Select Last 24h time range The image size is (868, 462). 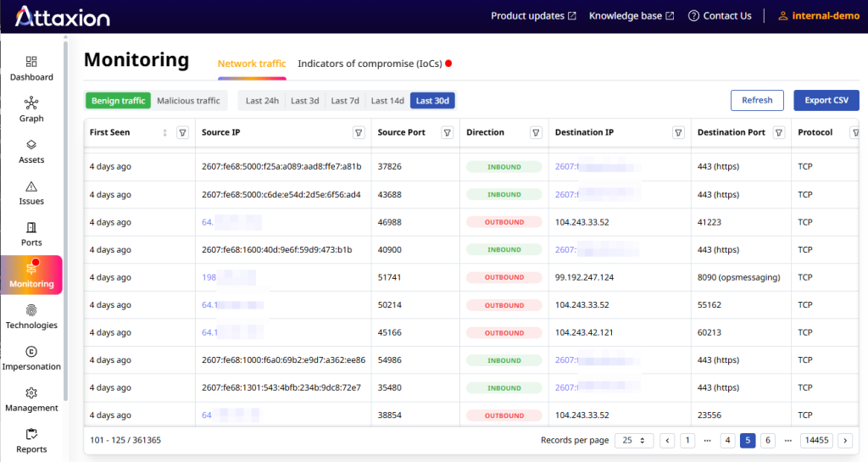click(x=262, y=101)
